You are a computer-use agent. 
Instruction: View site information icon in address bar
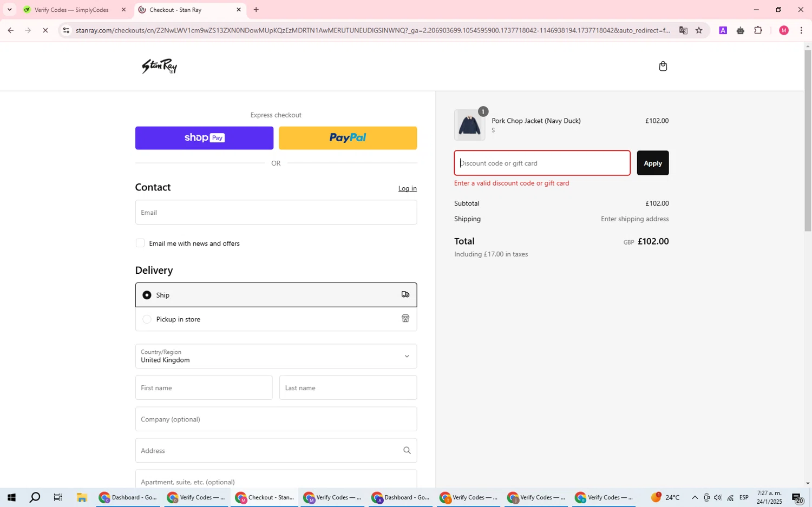(x=66, y=30)
